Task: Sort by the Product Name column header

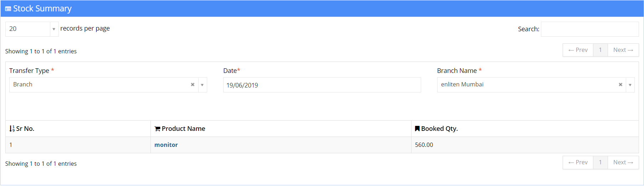Action: click(281, 129)
